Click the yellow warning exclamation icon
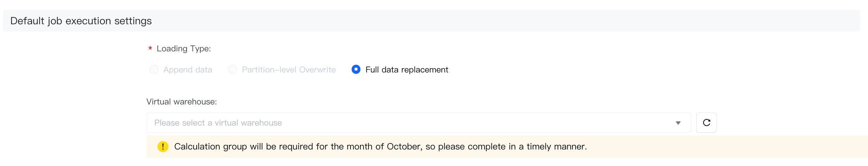The width and height of the screenshot is (868, 166). click(163, 147)
